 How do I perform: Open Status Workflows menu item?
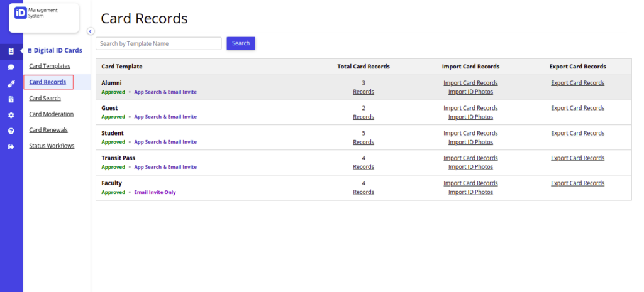[x=52, y=146]
